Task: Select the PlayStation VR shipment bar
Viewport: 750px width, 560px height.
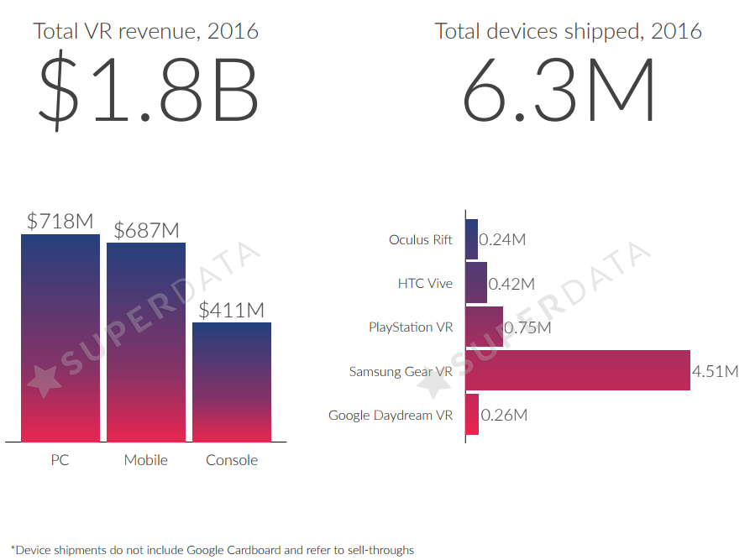Action: point(484,327)
